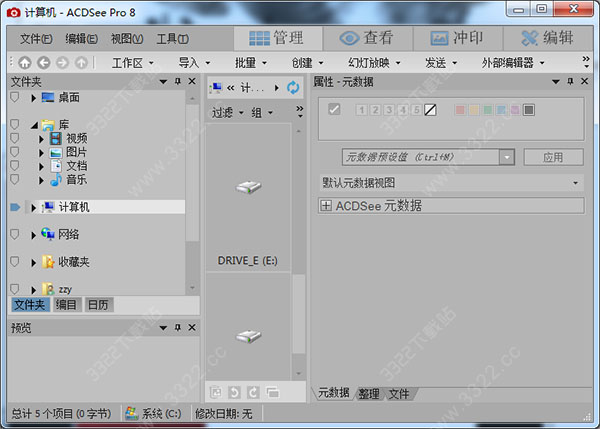Open the 文件(F) menu
This screenshot has height=429, width=600.
(36, 39)
